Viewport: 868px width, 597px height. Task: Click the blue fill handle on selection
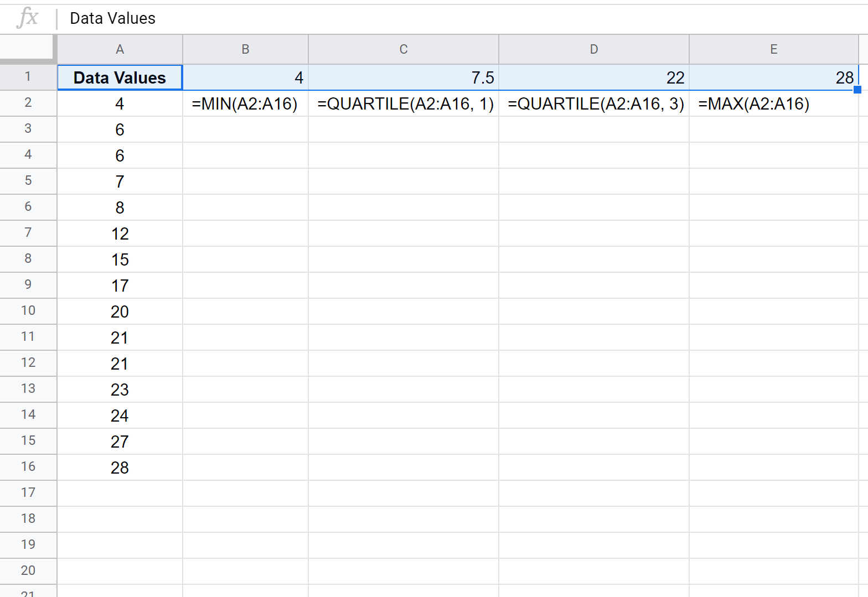point(857,90)
